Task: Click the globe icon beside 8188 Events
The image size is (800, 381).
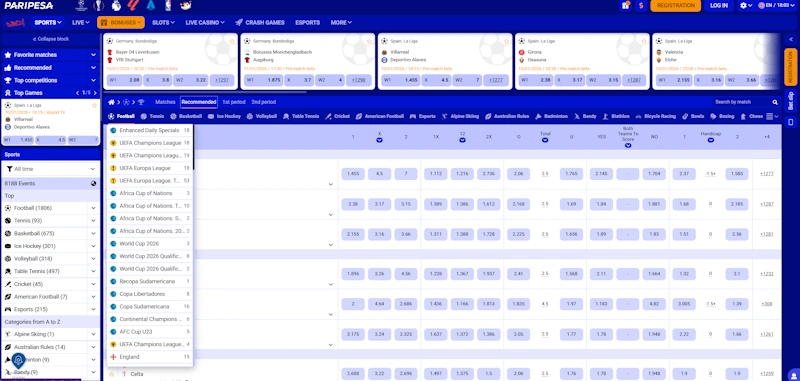Action: pyautogui.click(x=94, y=184)
